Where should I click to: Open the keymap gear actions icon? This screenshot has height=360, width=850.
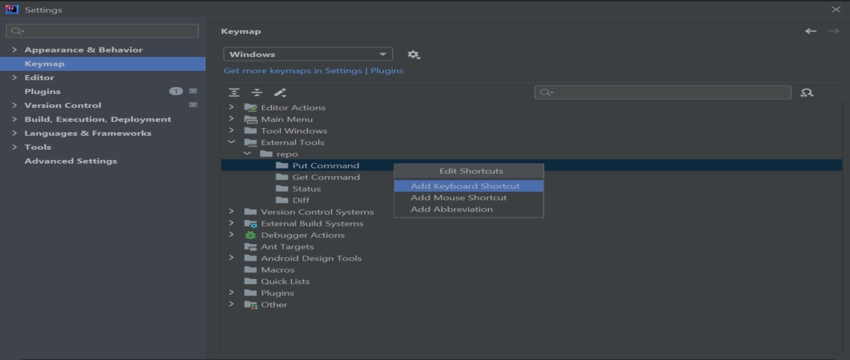click(414, 55)
